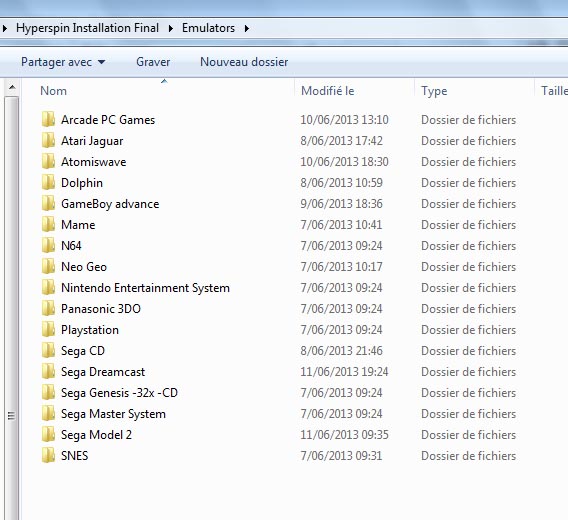Click date 7/06/2013 09:31 of SNES
This screenshot has height=520, width=568.
click(342, 456)
